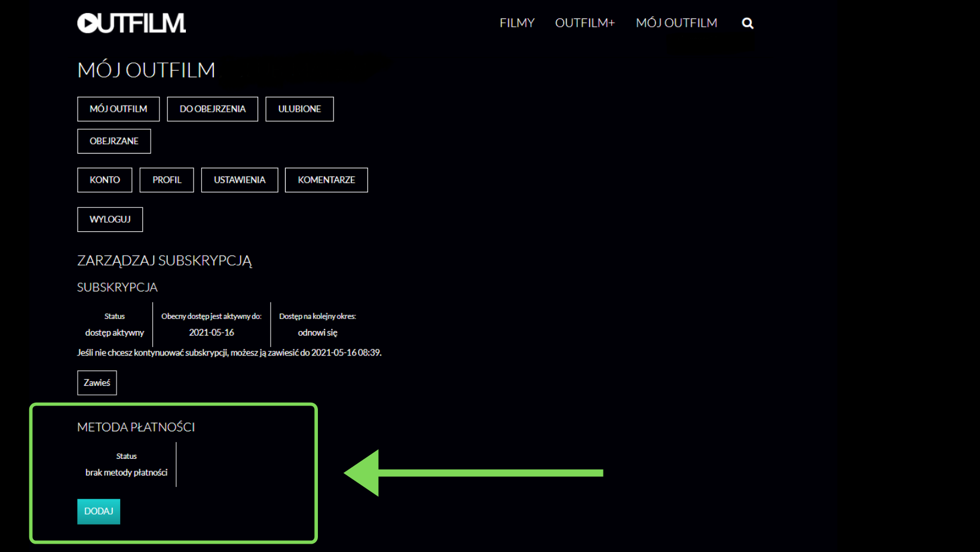
Task: Click the 'Dostęp na kolejny okres:' label
Action: (x=317, y=317)
